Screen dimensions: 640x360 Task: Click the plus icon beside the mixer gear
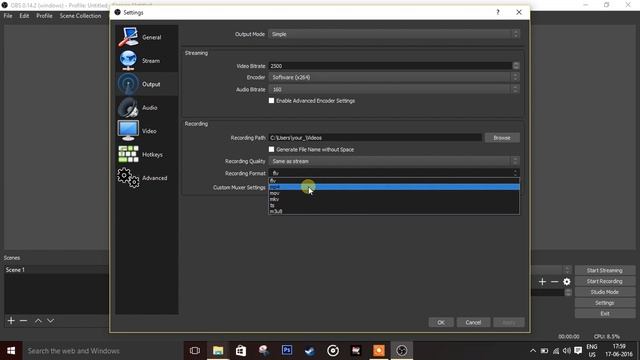click(x=542, y=282)
